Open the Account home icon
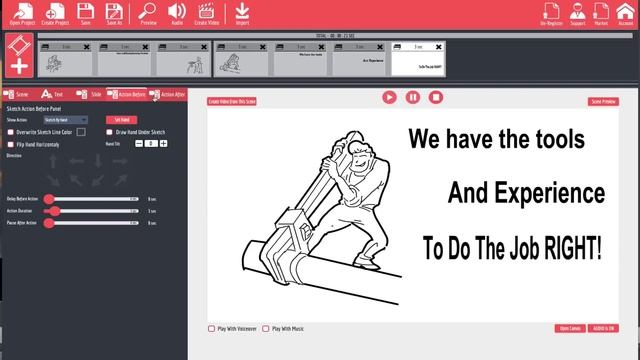 coord(625,14)
